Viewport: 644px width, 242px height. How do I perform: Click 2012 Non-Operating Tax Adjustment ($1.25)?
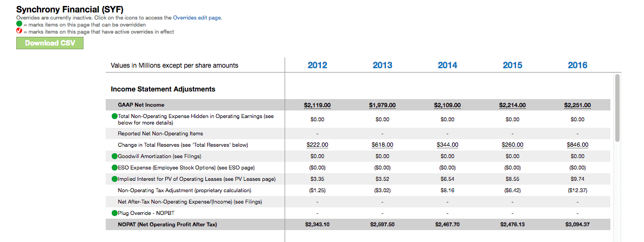pos(318,191)
